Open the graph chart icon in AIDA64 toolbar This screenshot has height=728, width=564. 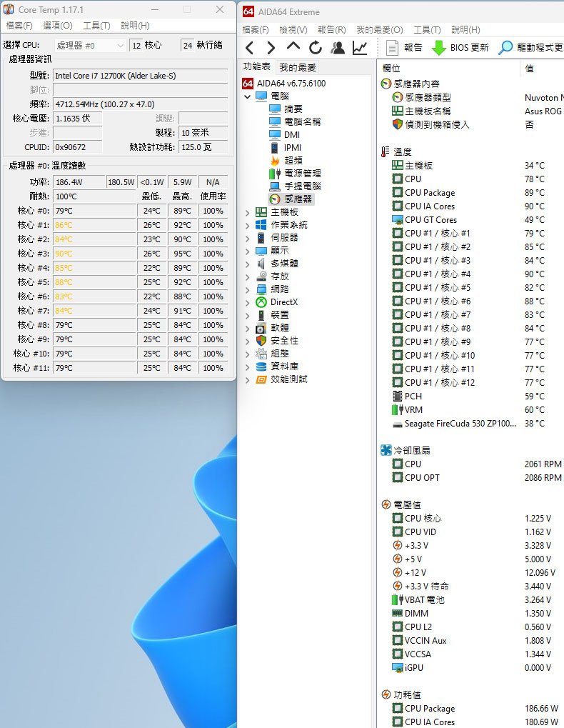point(360,47)
